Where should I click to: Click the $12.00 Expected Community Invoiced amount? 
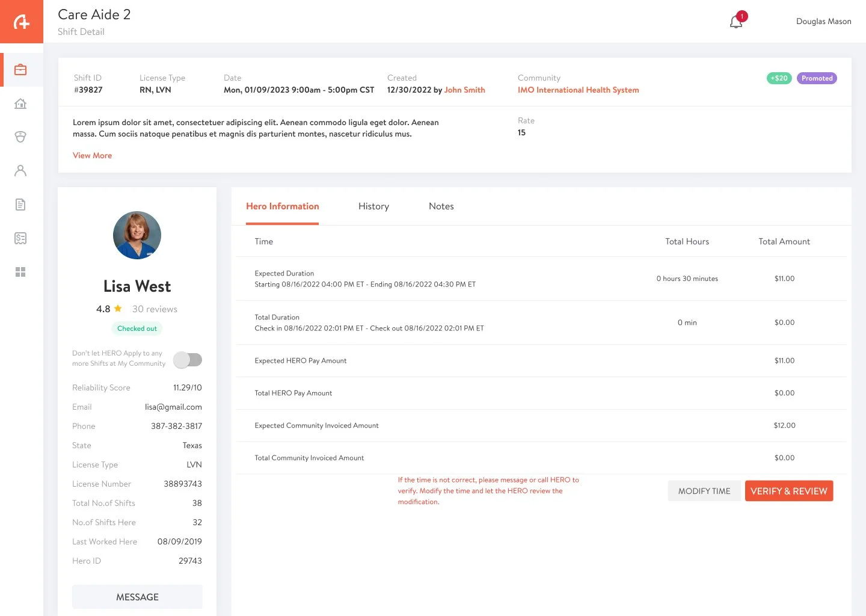785,425
